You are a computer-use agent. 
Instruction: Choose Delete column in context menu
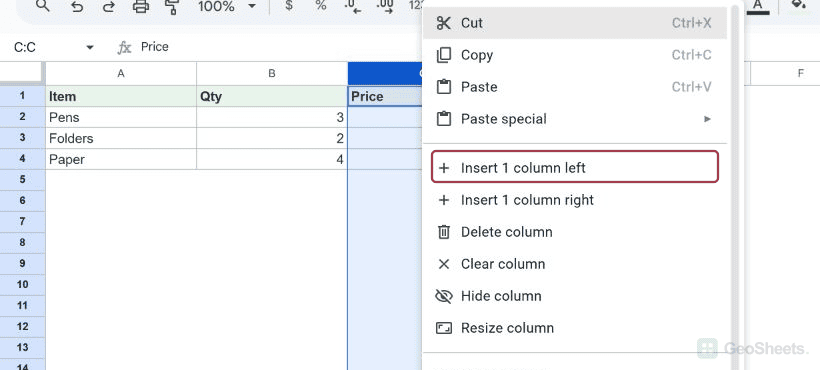(x=574, y=232)
